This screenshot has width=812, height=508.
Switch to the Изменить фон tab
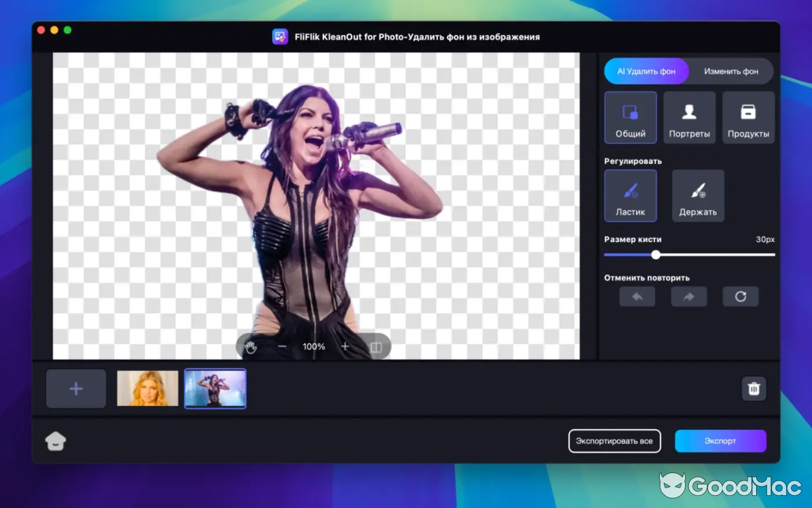731,71
